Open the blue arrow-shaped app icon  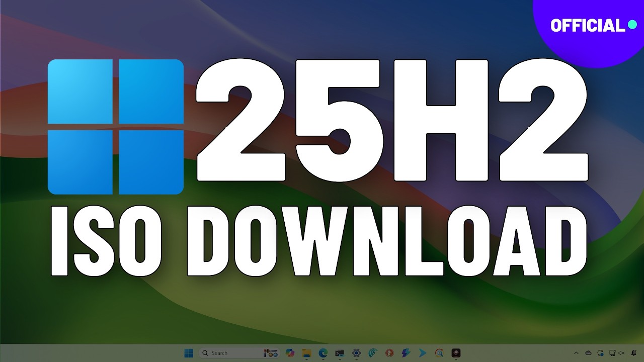[x=423, y=353]
